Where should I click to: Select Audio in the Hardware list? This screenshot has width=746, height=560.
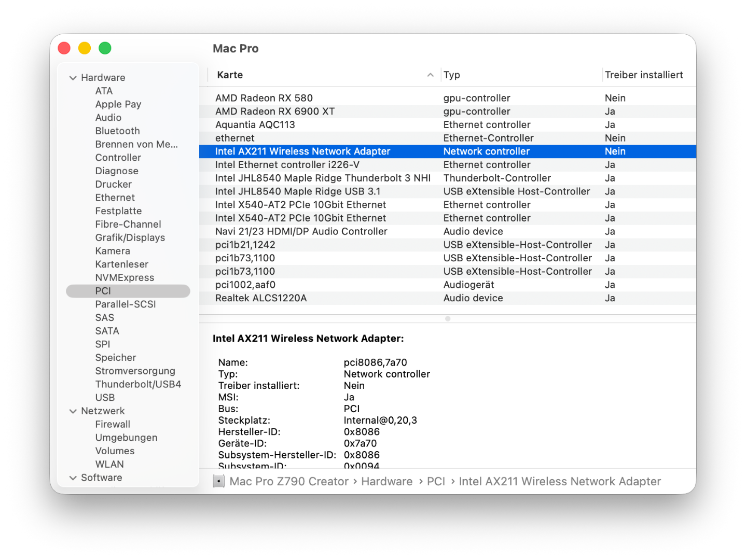(108, 118)
